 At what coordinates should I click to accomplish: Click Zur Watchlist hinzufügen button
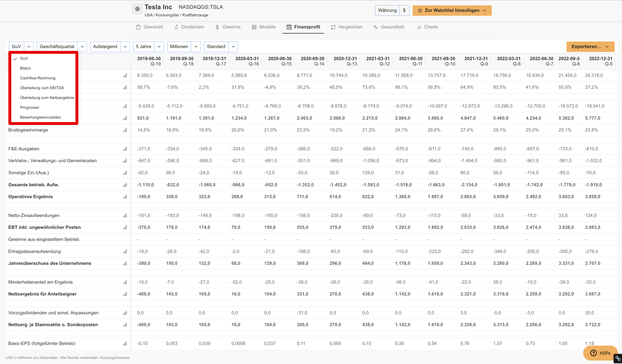452,10
